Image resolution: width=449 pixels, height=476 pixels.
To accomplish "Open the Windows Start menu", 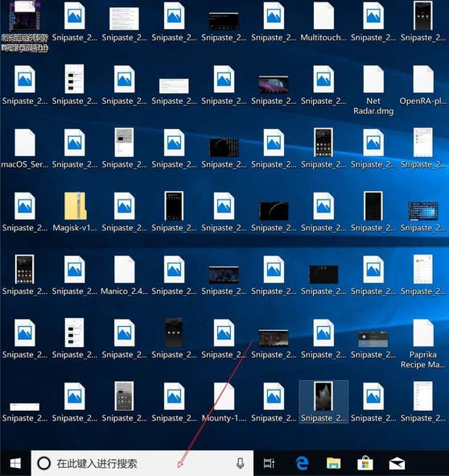I will [15, 463].
